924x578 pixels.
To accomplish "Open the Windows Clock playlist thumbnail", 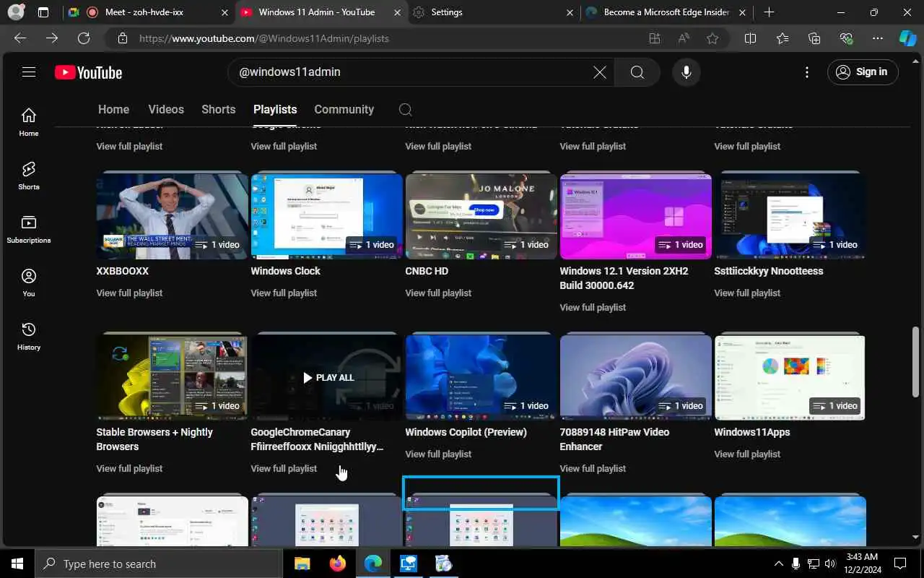I will click(326, 215).
